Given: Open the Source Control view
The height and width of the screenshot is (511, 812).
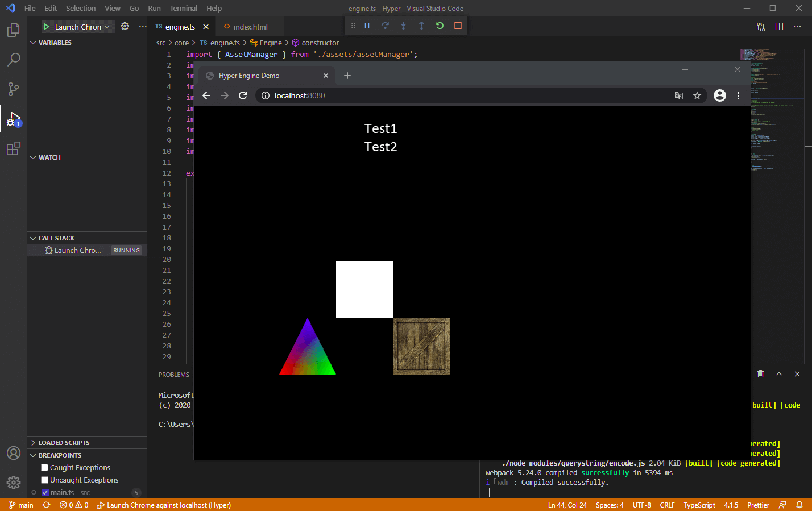Looking at the screenshot, I should pos(14,89).
